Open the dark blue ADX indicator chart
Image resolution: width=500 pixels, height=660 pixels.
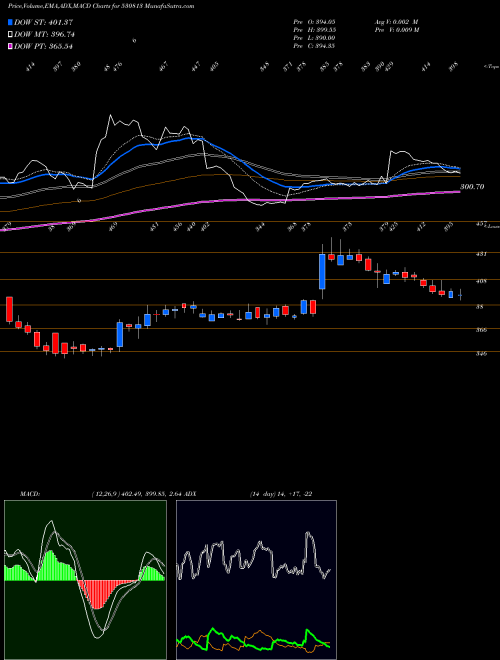(256, 580)
